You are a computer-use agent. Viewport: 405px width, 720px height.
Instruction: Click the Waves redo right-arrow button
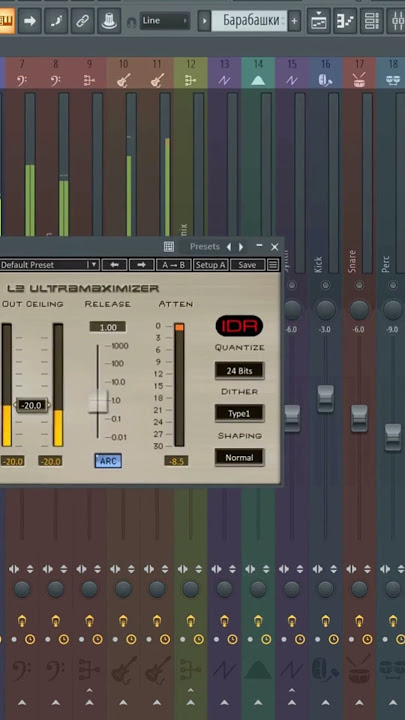click(x=142, y=265)
